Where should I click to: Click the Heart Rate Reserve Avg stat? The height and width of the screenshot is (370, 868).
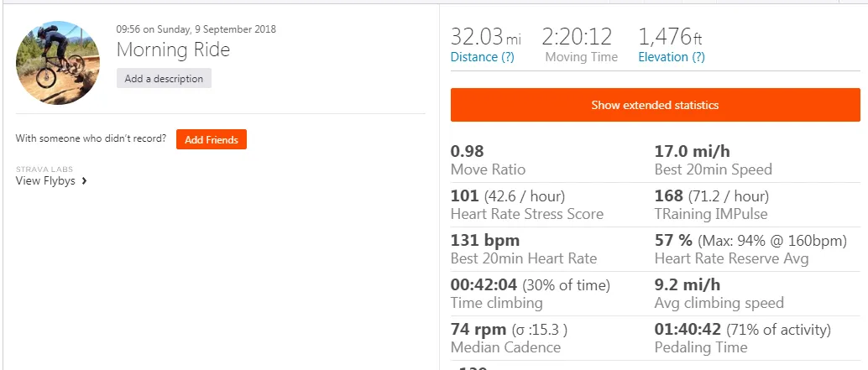(750, 249)
